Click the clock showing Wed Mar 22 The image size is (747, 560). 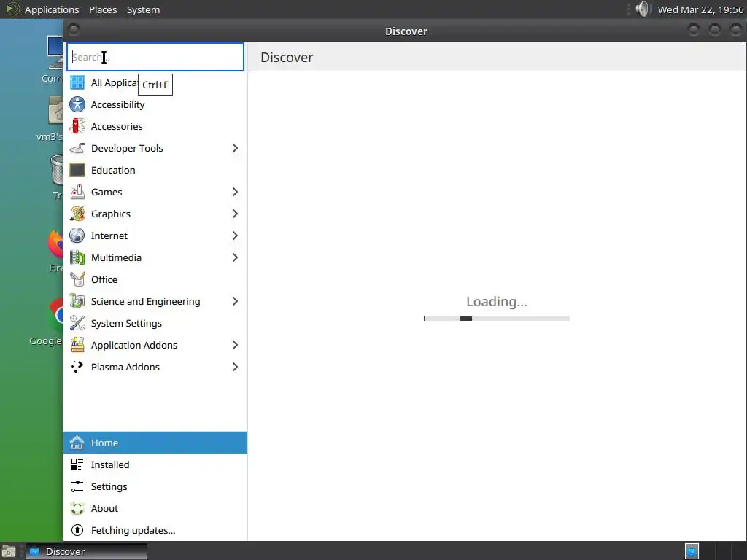700,9
